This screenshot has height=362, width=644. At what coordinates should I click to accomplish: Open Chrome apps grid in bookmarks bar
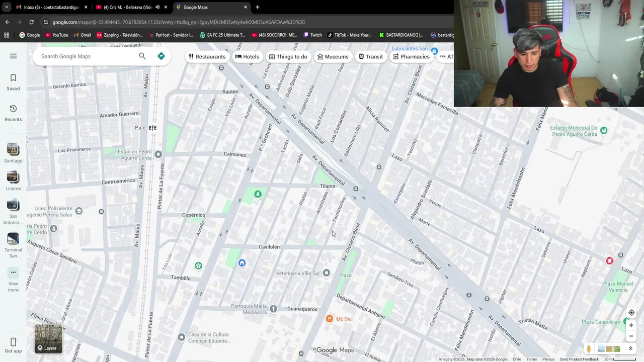coord(7,35)
